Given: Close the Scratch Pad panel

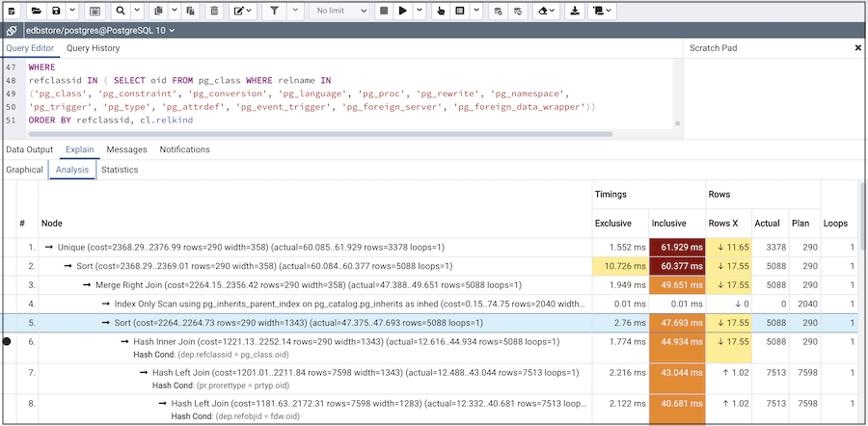Looking at the screenshot, I should pyautogui.click(x=858, y=48).
